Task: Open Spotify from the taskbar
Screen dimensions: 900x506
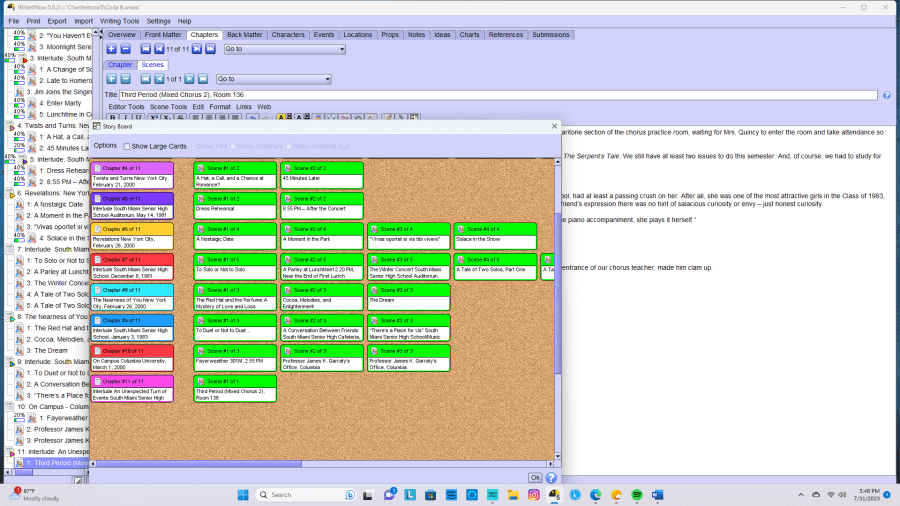Action: [x=638, y=495]
